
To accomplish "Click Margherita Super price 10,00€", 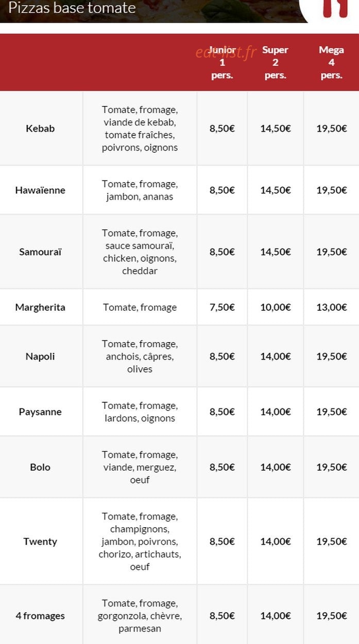I will 276,307.
